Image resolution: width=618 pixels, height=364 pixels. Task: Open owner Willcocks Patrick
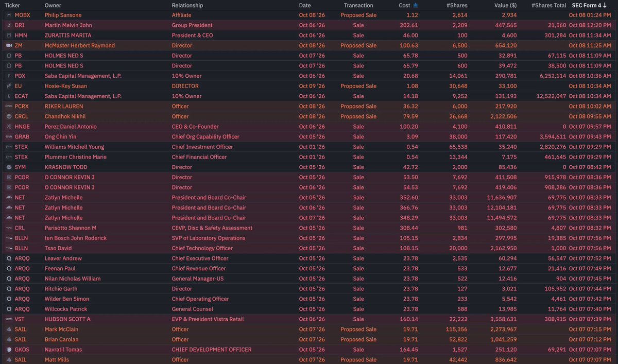click(66, 309)
